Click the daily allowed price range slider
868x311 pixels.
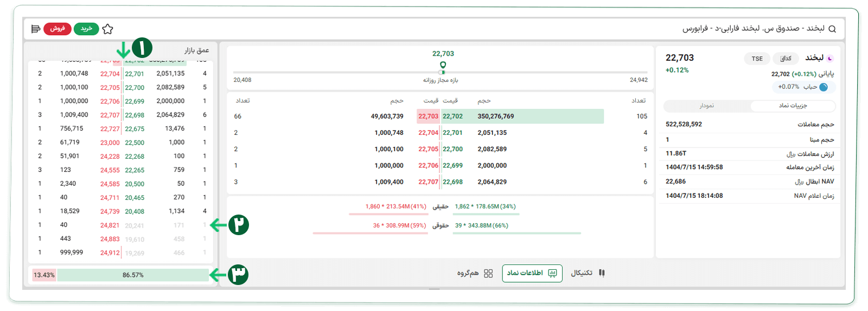click(x=440, y=72)
